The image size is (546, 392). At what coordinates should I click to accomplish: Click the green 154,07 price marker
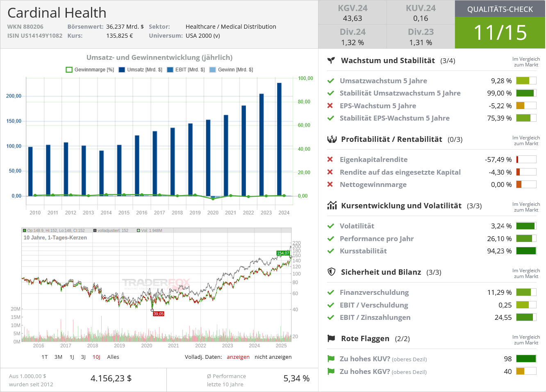283,253
